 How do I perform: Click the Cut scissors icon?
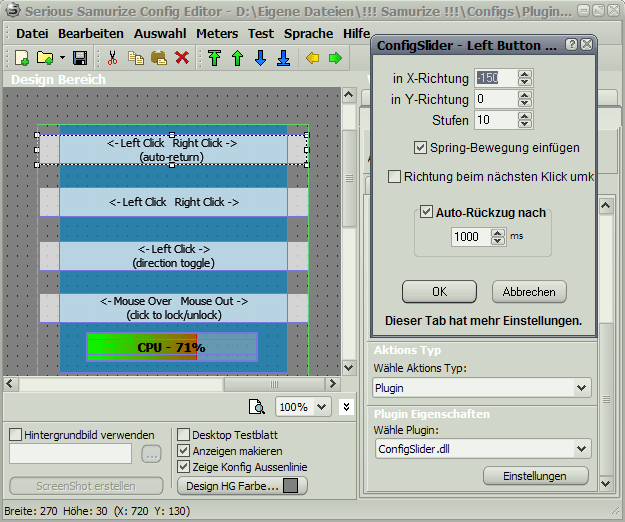tap(113, 58)
